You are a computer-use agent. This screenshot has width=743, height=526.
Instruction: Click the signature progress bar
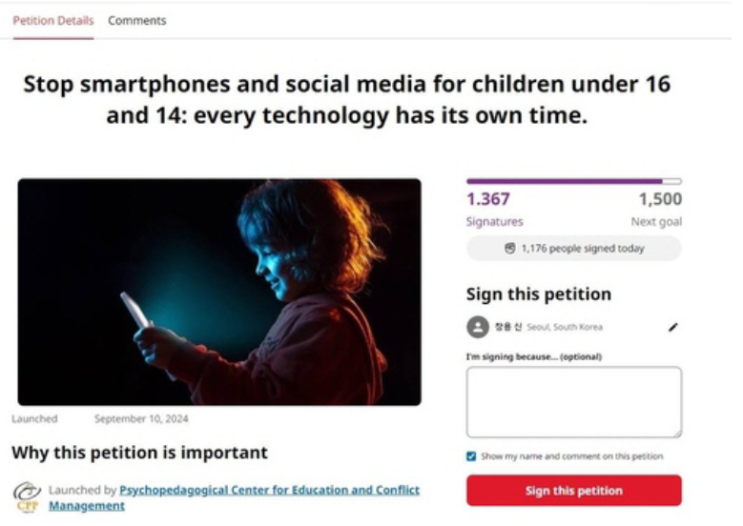(x=573, y=181)
